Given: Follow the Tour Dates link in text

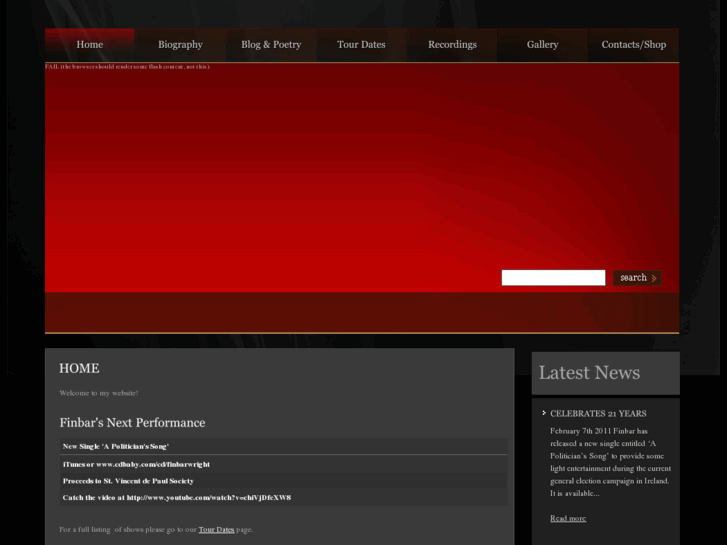Looking at the screenshot, I should pyautogui.click(x=217, y=529).
